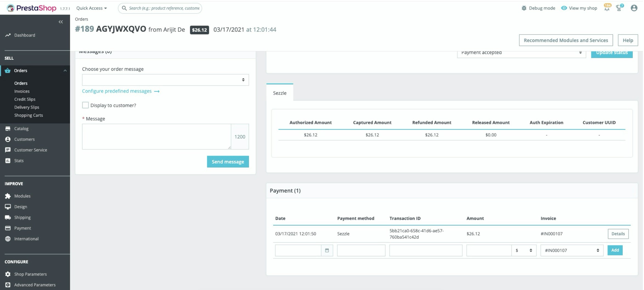Click the Payment card icon

pos(8,228)
